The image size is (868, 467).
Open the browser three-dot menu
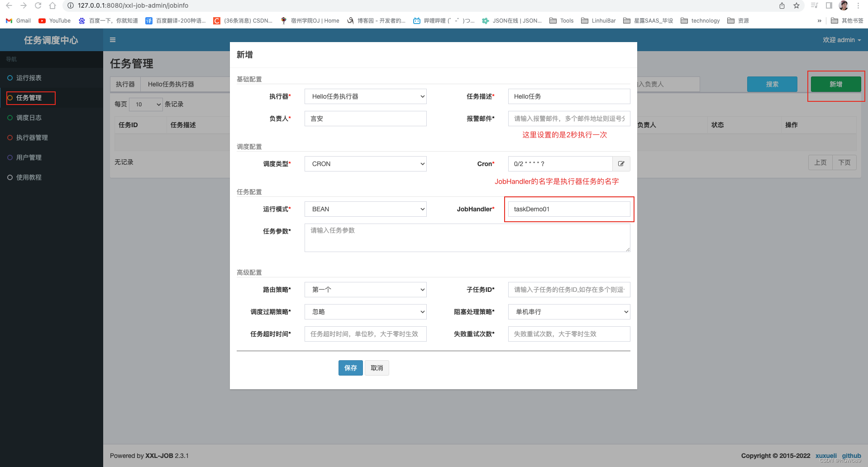click(x=858, y=5)
